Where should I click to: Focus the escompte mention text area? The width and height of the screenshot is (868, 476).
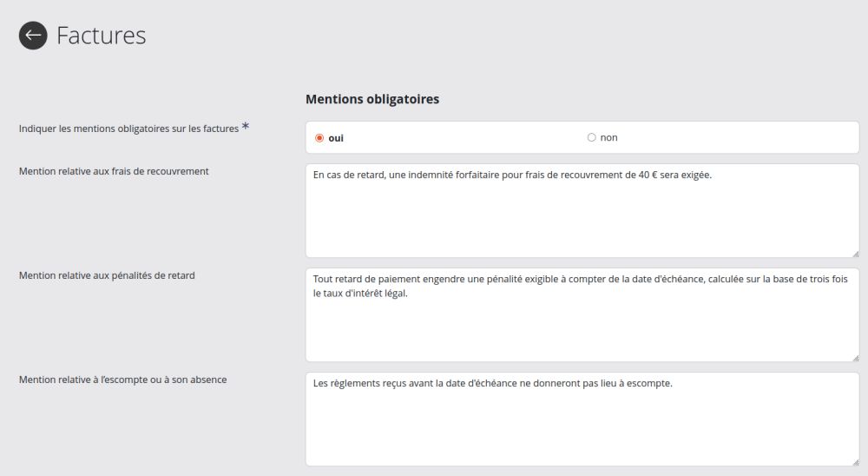click(582, 426)
